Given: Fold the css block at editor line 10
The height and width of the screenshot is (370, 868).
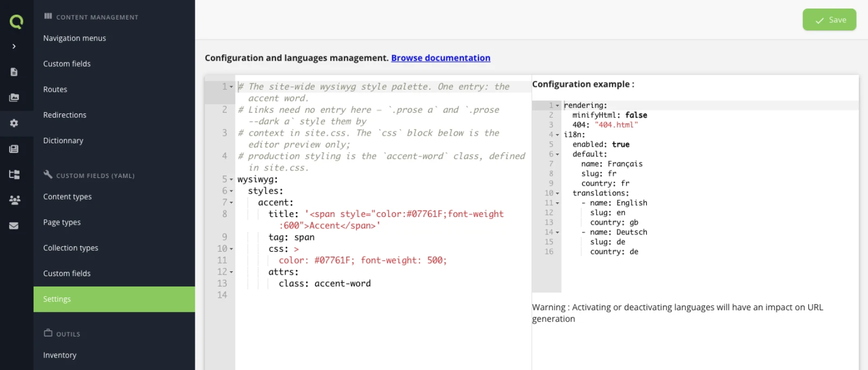Looking at the screenshot, I should coord(232,249).
